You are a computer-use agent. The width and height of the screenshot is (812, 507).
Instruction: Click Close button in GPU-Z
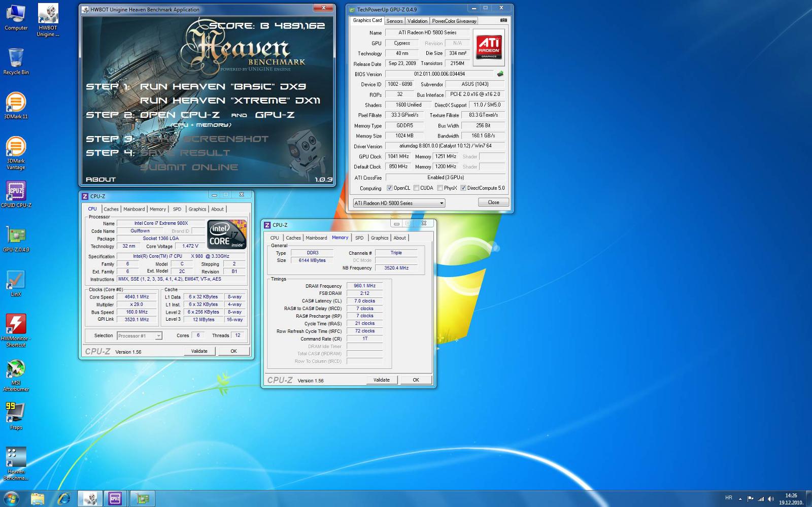click(493, 202)
